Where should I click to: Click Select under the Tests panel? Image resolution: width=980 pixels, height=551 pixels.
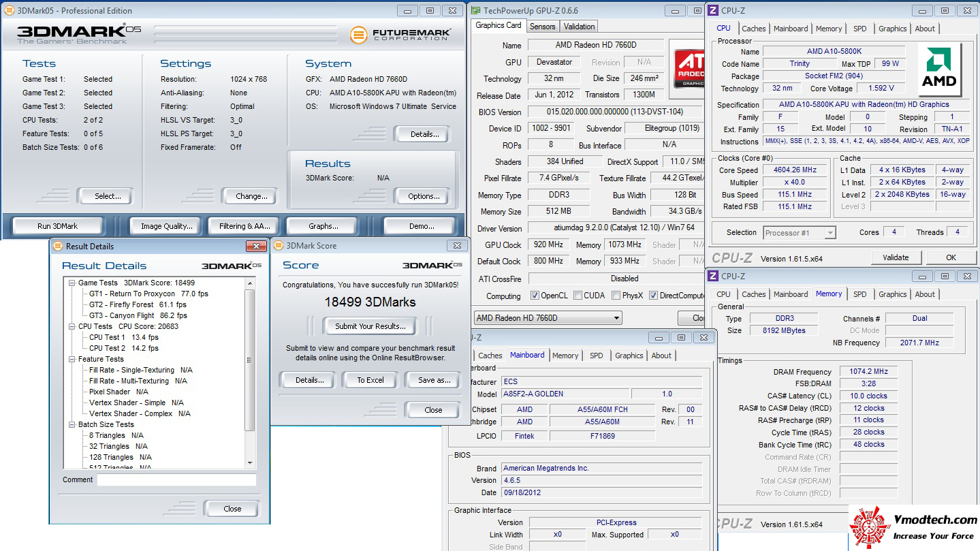[105, 196]
